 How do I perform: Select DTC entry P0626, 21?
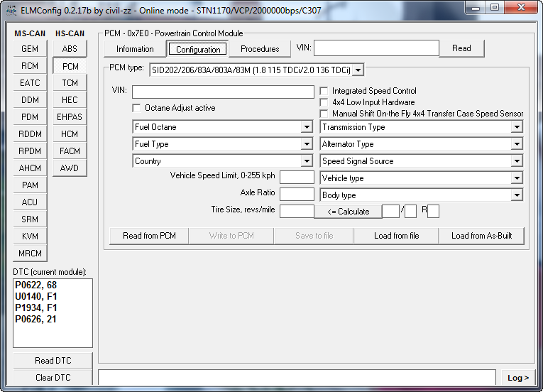(x=35, y=320)
